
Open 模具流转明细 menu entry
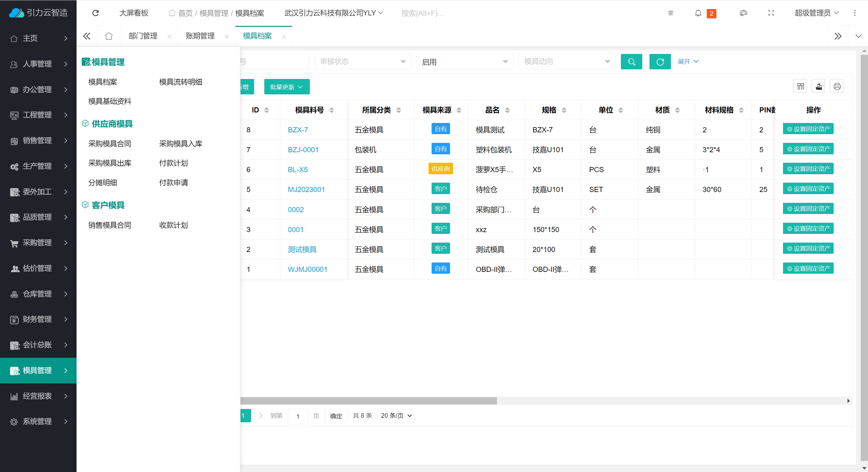180,82
